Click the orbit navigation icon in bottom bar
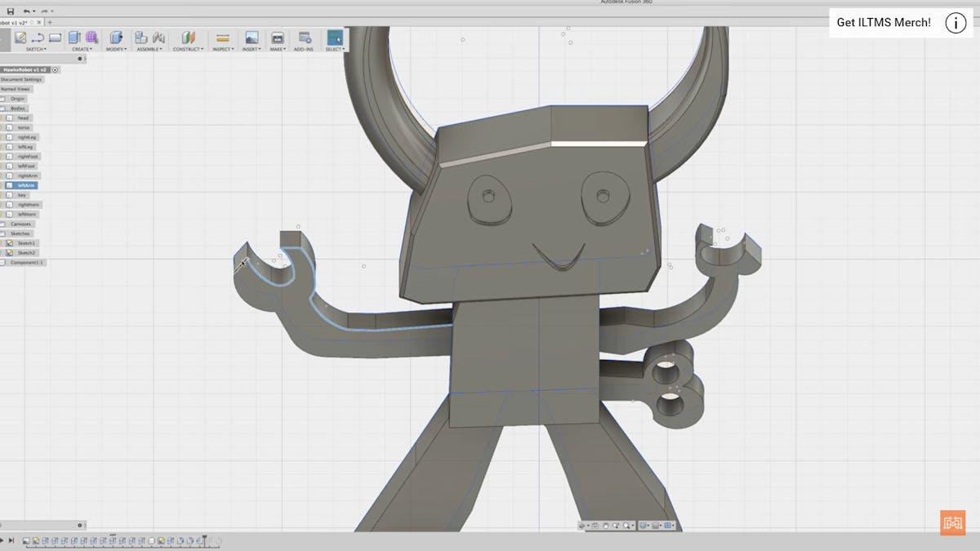 (582, 526)
